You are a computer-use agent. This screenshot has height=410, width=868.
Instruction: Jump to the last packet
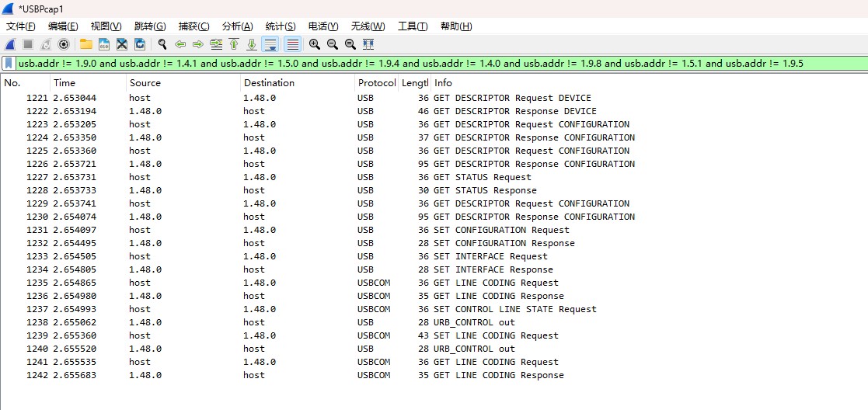[x=252, y=44]
